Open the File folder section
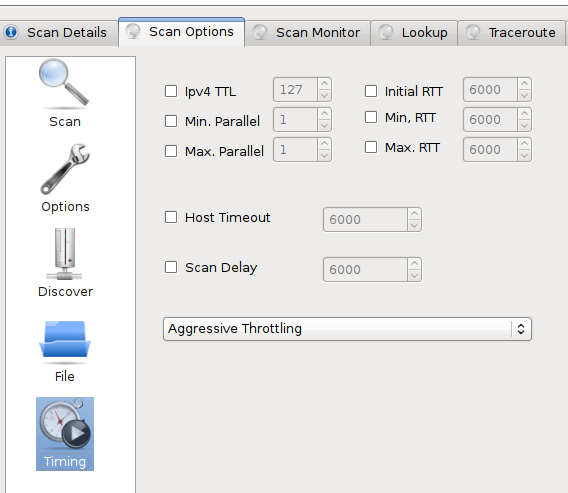 coord(65,350)
